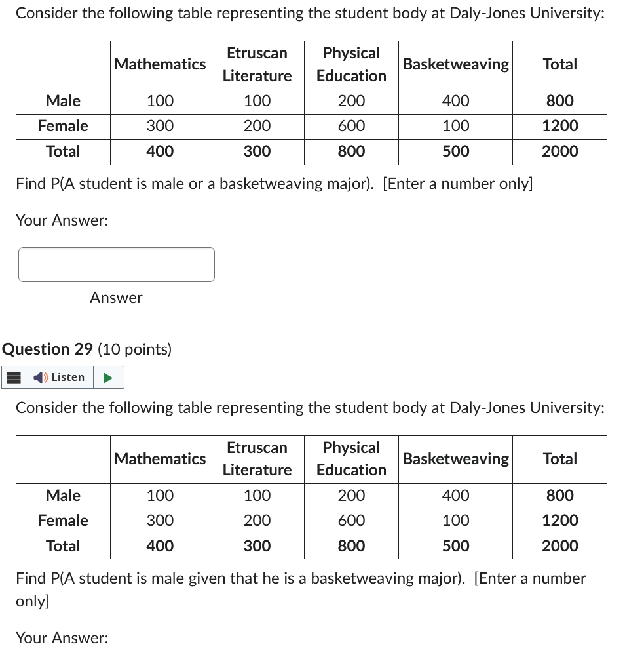Select the cell showing 400 male basketweaving majors

(x=455, y=101)
